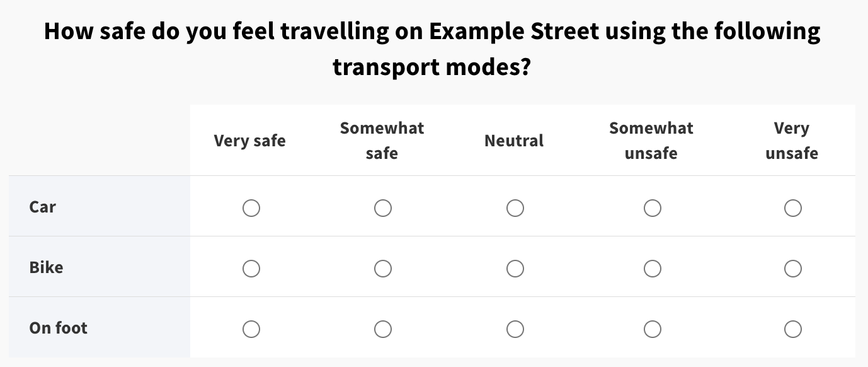Screen dimensions: 868x367
Task: Rate On foot as Very unsafe
Action: pos(792,329)
